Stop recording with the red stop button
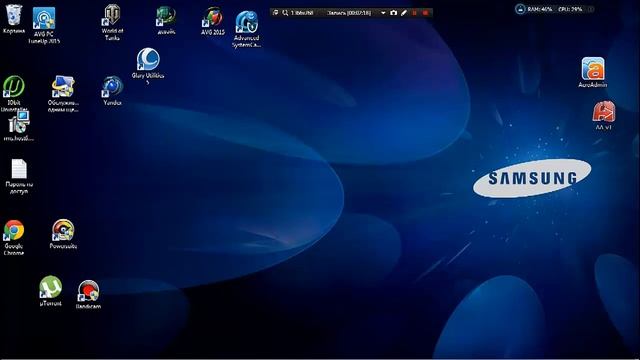Image resolution: width=640 pixels, height=360 pixels. (x=425, y=13)
